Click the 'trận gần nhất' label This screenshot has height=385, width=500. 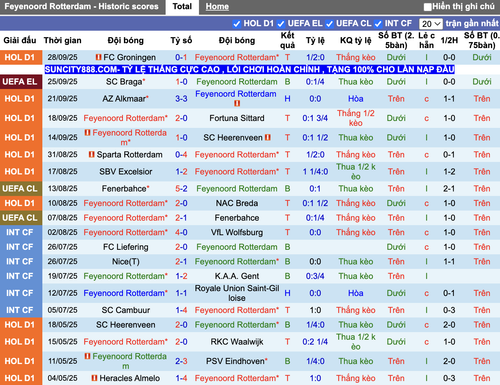[472, 23]
